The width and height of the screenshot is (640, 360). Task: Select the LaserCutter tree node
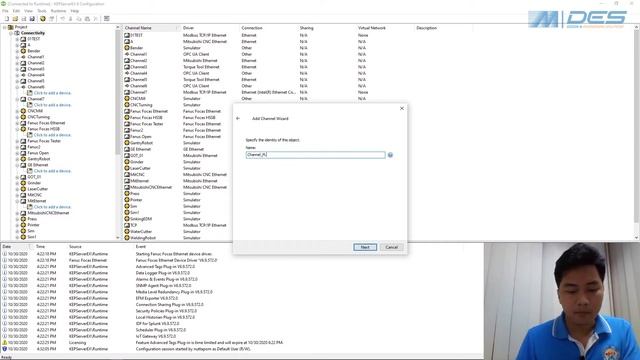[38, 189]
